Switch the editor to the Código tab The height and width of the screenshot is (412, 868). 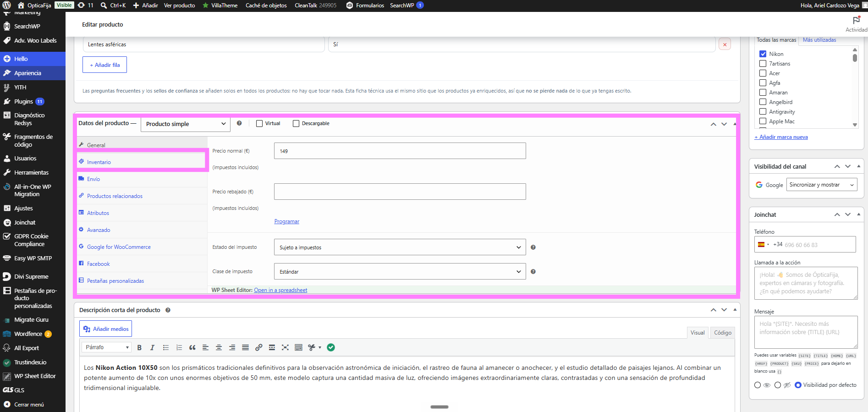(x=722, y=333)
